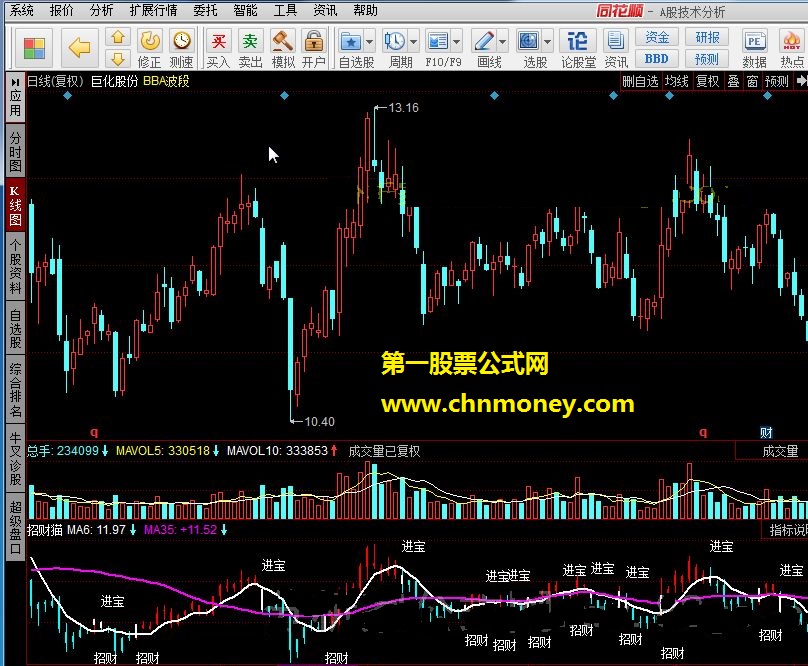This screenshot has height=666, width=808.
Task: Expand the 自选股 dropdown arrow
Action: point(369,42)
